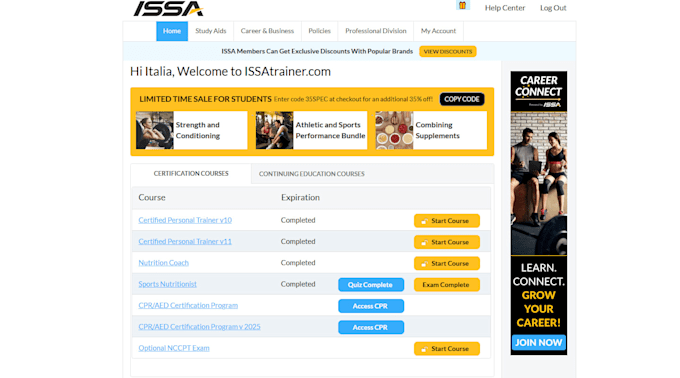This screenshot has height=378, width=680.
Task: Open Professional Division menu
Action: pyautogui.click(x=376, y=31)
